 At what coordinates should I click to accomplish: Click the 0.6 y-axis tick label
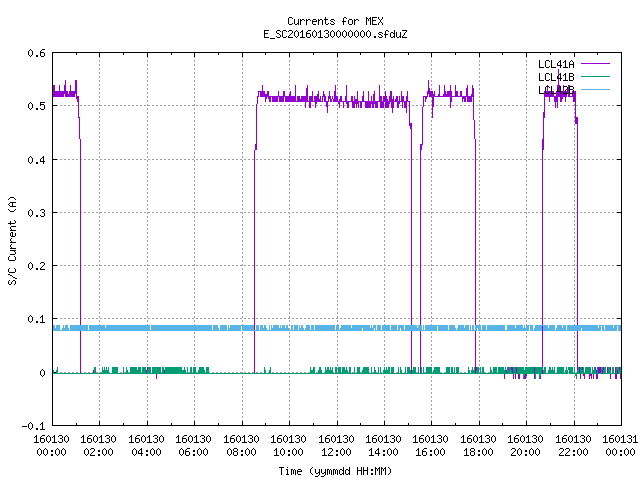(36, 53)
